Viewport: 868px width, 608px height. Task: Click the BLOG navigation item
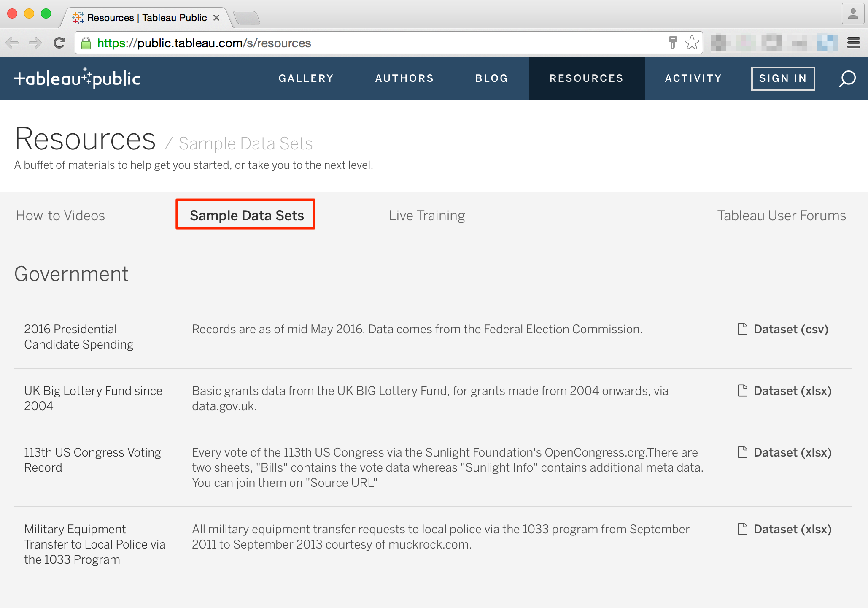(491, 78)
